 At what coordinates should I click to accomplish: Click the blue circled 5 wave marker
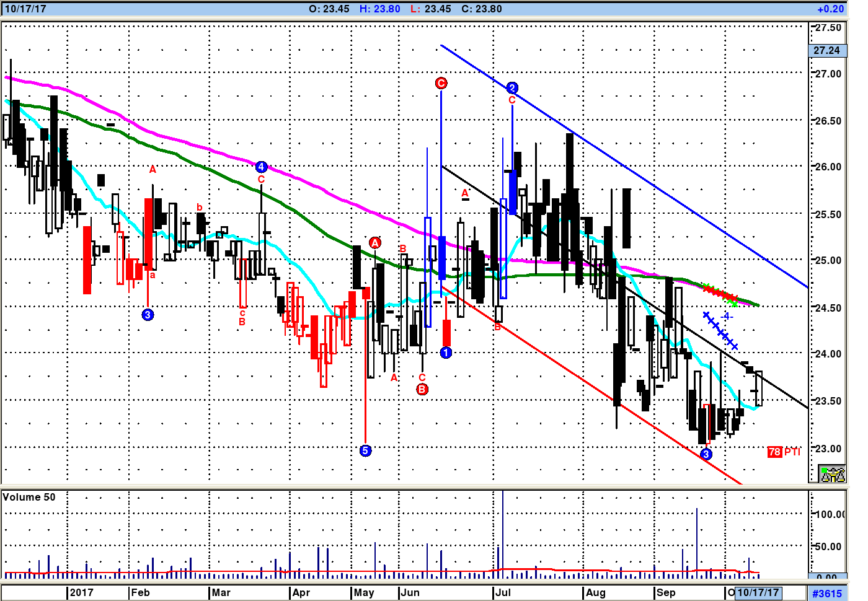365,450
